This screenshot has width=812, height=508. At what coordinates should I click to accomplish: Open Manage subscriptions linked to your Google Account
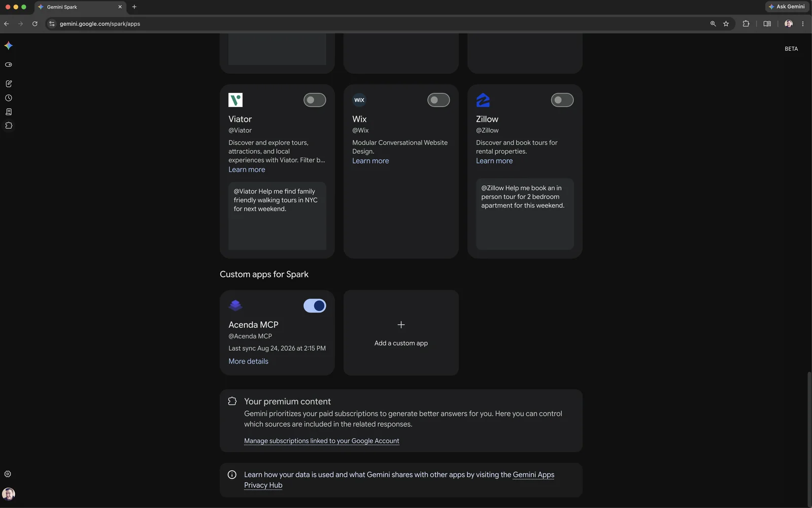tap(322, 441)
